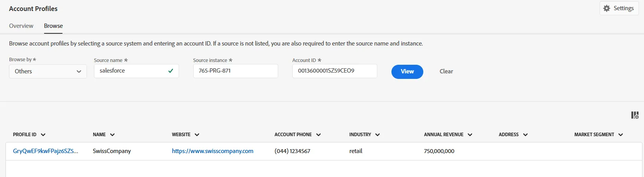Click the Account Profiles heading

(33, 9)
